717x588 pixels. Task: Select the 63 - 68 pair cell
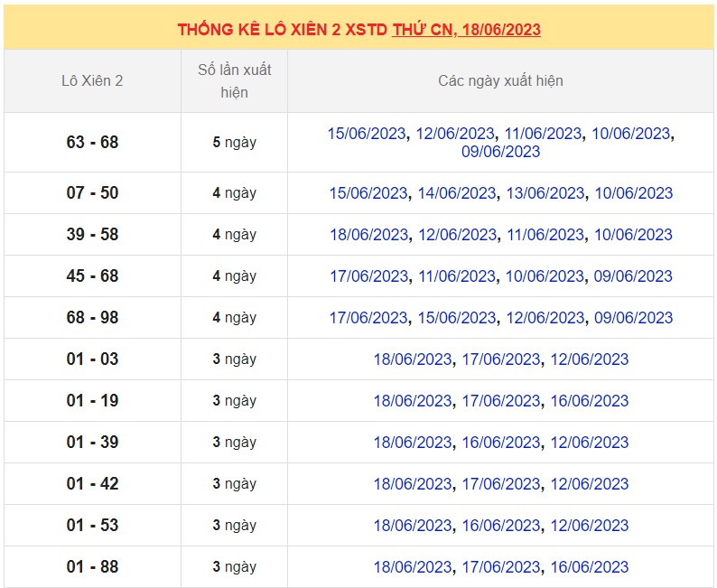(92, 143)
